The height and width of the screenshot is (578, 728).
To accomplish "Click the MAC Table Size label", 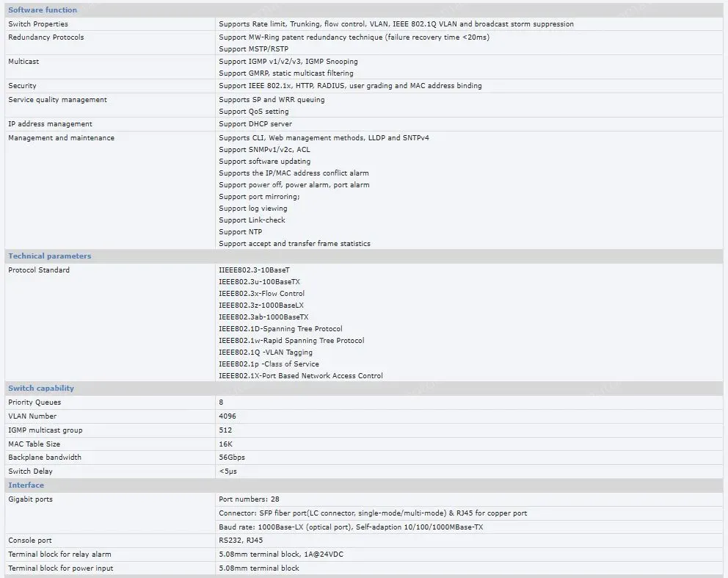I will [34, 444].
